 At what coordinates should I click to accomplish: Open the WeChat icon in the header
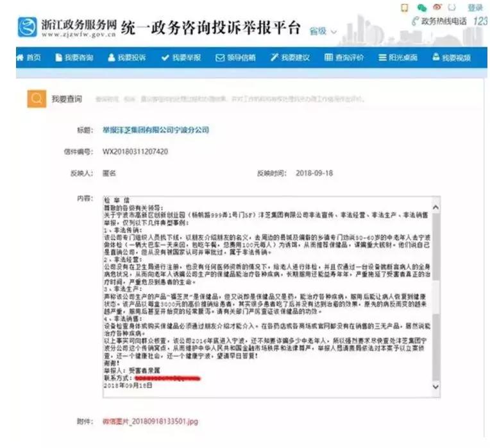422,8
